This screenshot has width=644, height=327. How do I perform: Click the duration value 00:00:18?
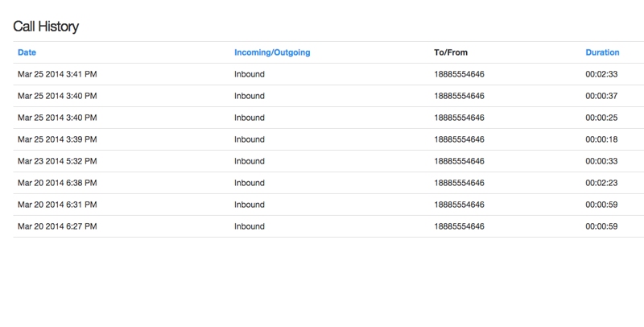pyautogui.click(x=601, y=139)
